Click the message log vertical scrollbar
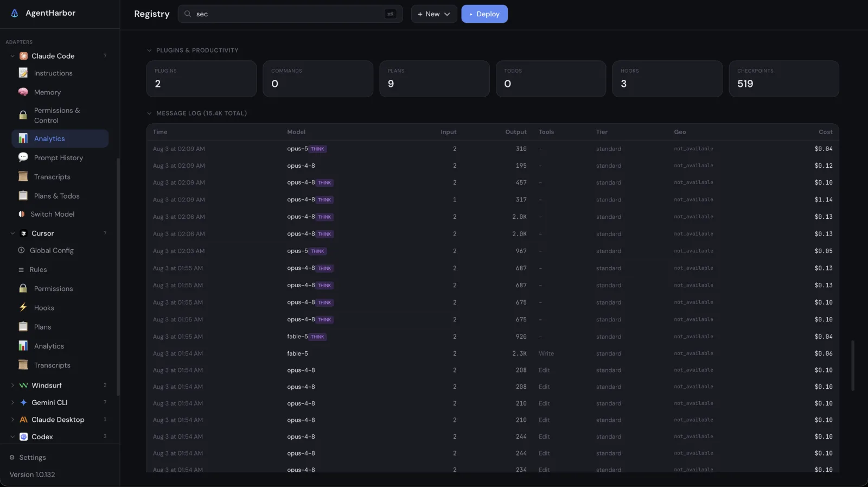Screen dimensions: 868x487 click(x=853, y=365)
